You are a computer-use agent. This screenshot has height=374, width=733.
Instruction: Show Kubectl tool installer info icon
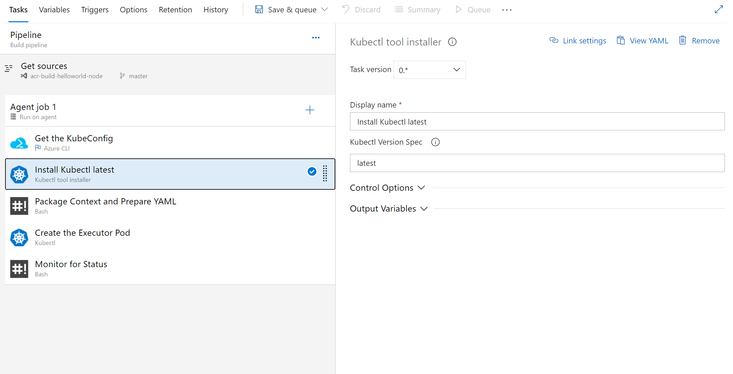[452, 42]
